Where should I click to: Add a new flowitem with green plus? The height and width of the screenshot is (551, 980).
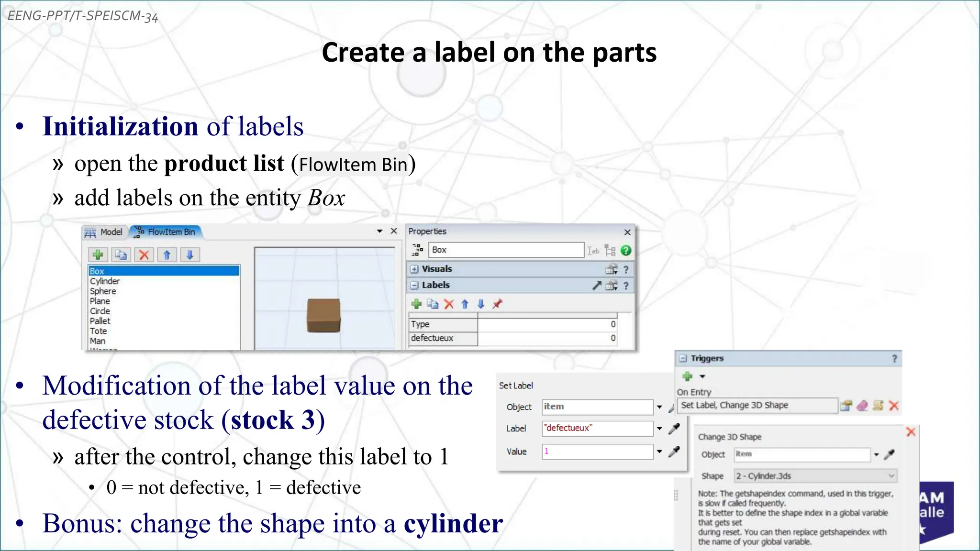point(98,255)
